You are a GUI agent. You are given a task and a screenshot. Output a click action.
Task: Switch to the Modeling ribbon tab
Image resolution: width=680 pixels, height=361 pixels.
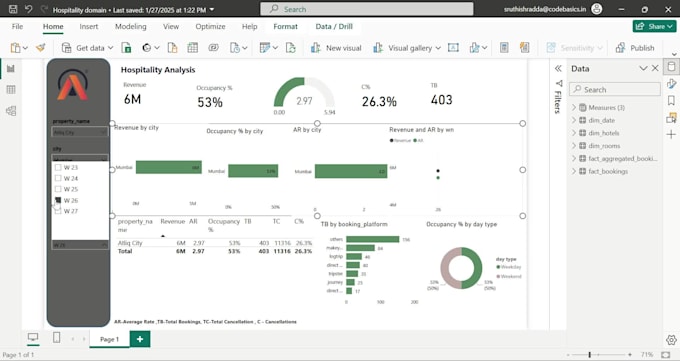coord(131,26)
